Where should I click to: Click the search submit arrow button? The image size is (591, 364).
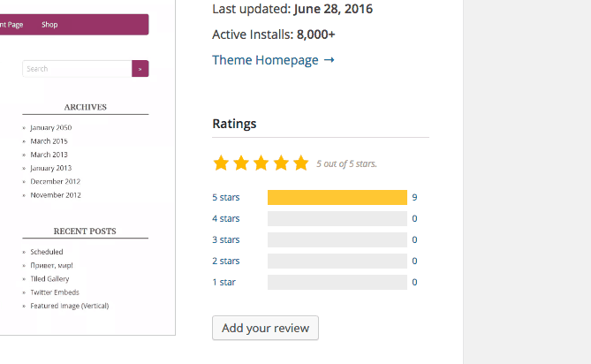(x=140, y=69)
